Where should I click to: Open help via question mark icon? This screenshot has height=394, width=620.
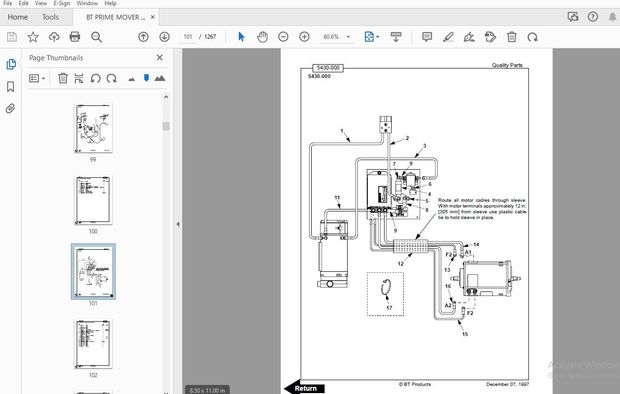click(593, 17)
